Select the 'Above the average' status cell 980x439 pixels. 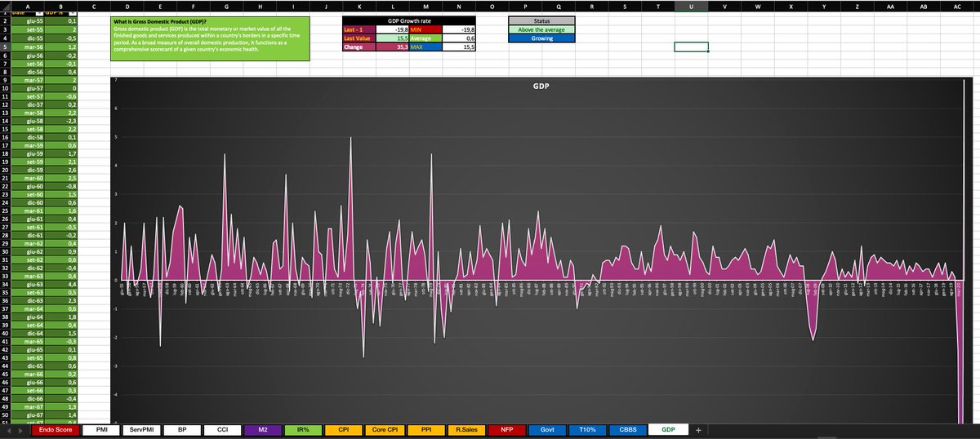pos(541,29)
